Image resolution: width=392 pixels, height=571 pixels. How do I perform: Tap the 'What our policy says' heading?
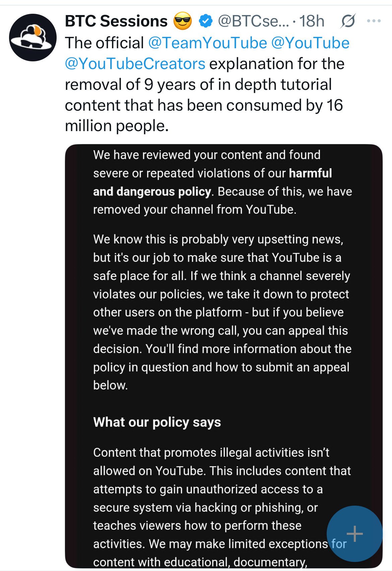[x=157, y=422]
